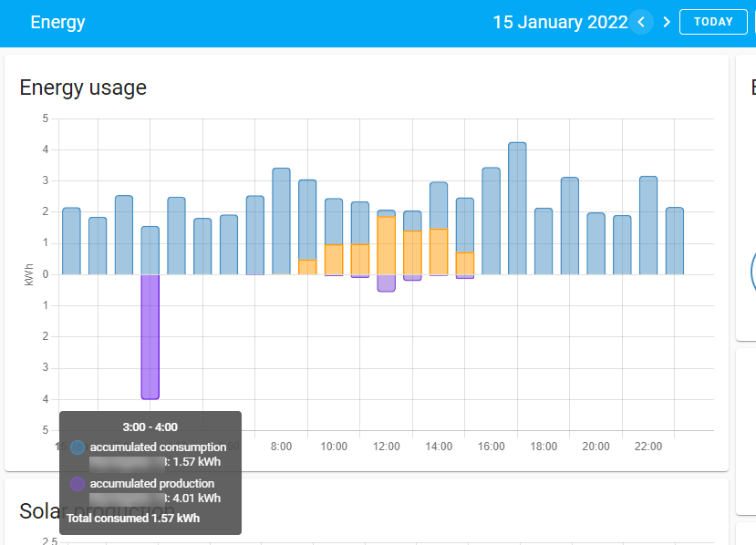Click the purple accumulated production legend circle
756x545 pixels.
(77, 483)
